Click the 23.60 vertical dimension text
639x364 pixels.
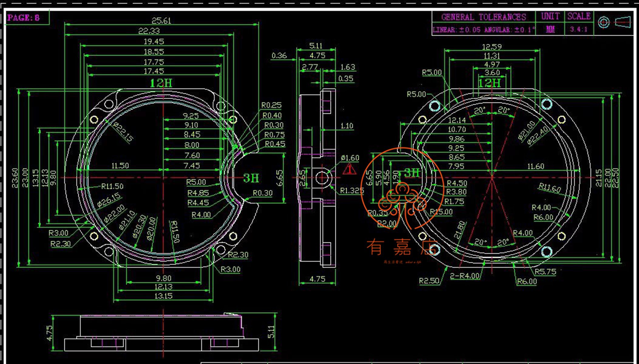pos(15,178)
